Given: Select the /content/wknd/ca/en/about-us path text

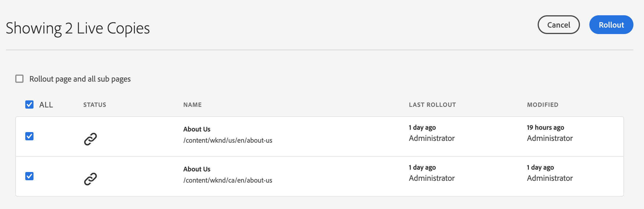Looking at the screenshot, I should coord(228,180).
